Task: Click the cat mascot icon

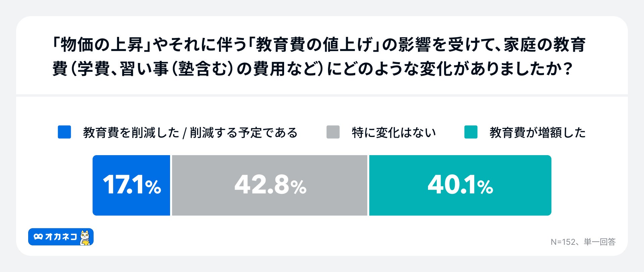Action: tap(85, 237)
